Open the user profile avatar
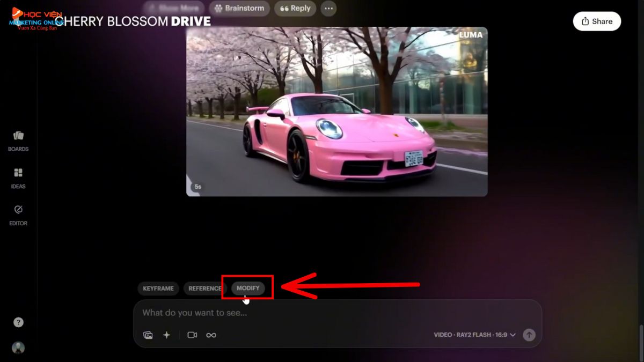Image resolution: width=644 pixels, height=362 pixels. [18, 348]
